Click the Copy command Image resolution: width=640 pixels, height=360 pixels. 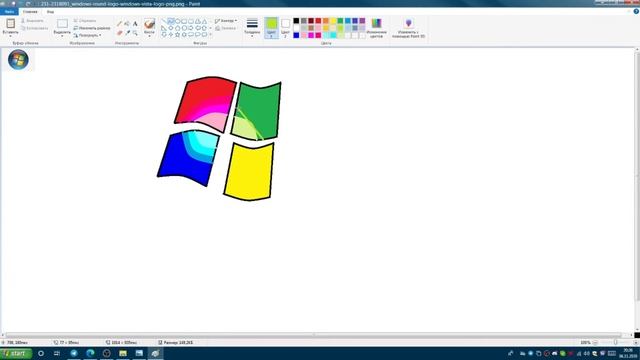[x=35, y=28]
